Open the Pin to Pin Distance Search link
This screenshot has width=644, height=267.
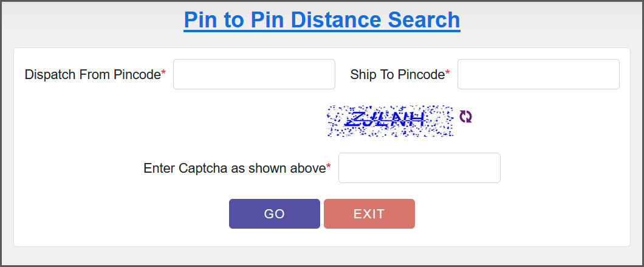pos(322,20)
